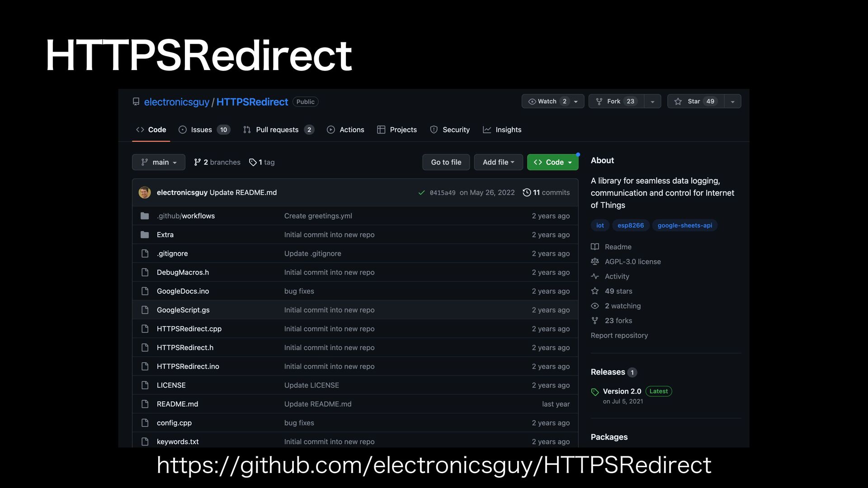868x488 pixels.
Task: Click the esp8266 topic tag
Action: tap(631, 225)
